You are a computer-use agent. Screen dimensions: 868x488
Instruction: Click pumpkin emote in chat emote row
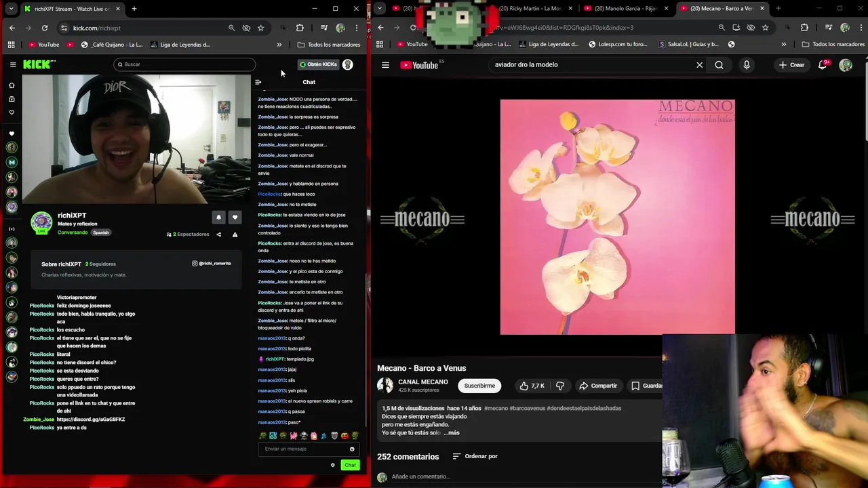(344, 436)
